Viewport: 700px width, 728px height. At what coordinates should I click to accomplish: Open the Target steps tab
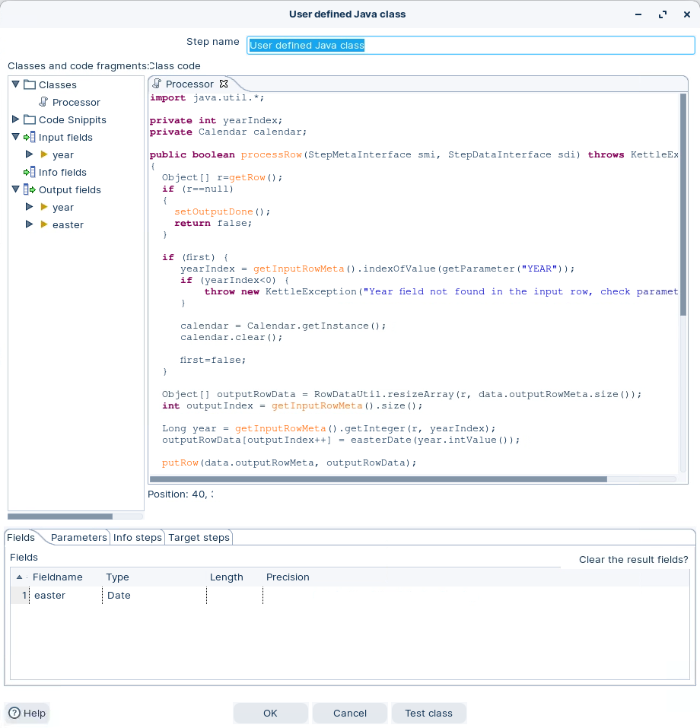(199, 538)
